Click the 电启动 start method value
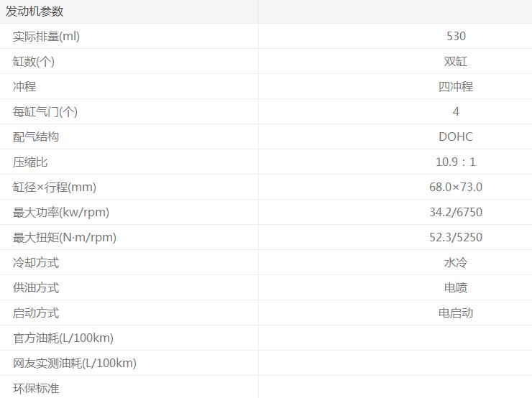This screenshot has width=532, height=398. (456, 313)
